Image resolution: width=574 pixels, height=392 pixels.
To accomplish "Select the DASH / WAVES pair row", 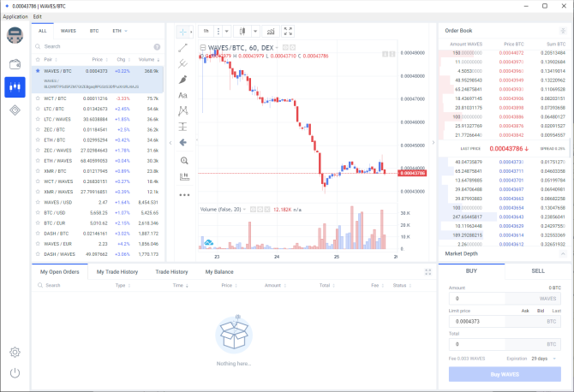I will click(98, 254).
